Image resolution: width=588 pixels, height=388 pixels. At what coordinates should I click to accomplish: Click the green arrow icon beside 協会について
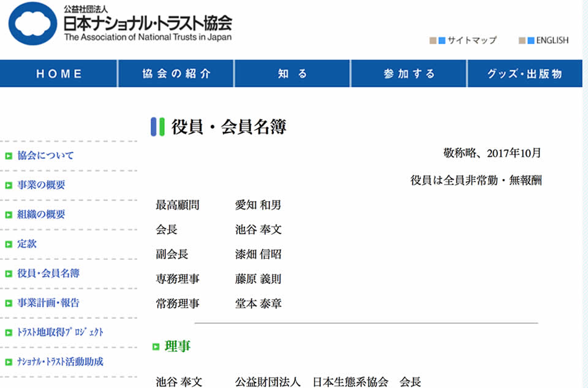(x=9, y=156)
